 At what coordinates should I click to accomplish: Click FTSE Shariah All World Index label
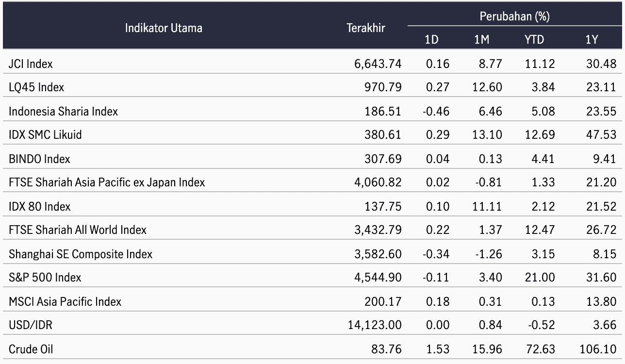pos(78,230)
